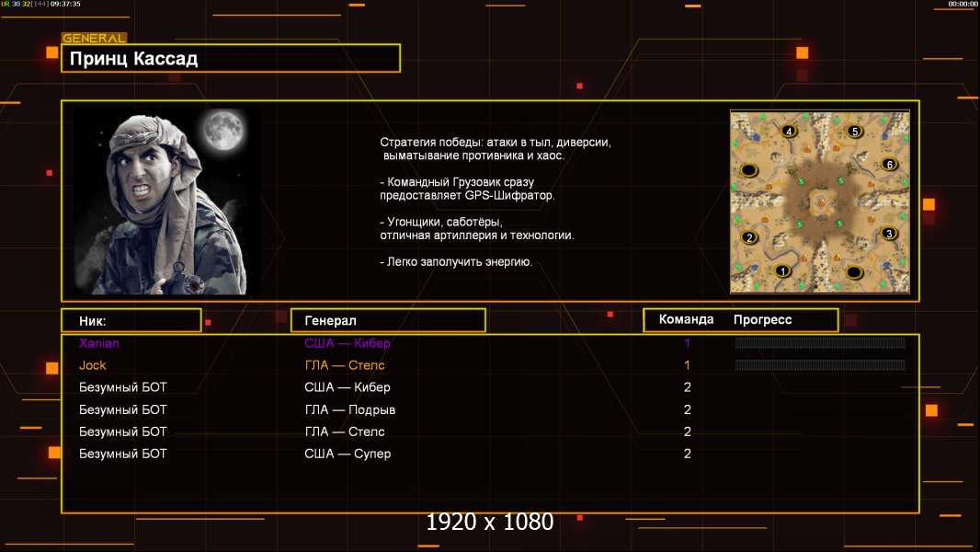Click the moon in the general portrait

[x=223, y=130]
